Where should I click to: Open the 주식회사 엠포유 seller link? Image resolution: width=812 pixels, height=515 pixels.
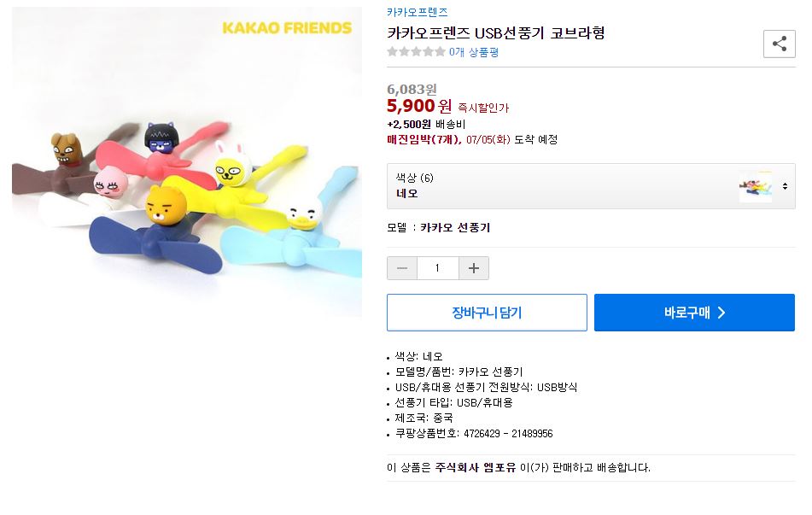(476, 467)
